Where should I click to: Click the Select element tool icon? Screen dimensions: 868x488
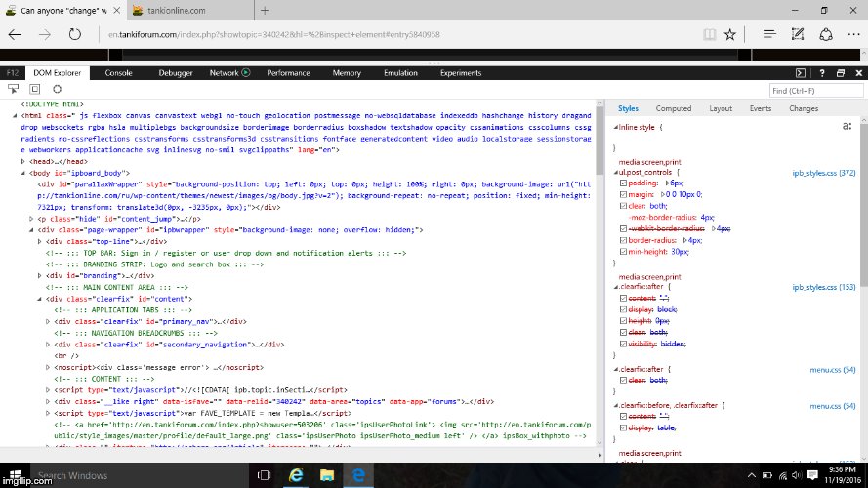(11, 90)
